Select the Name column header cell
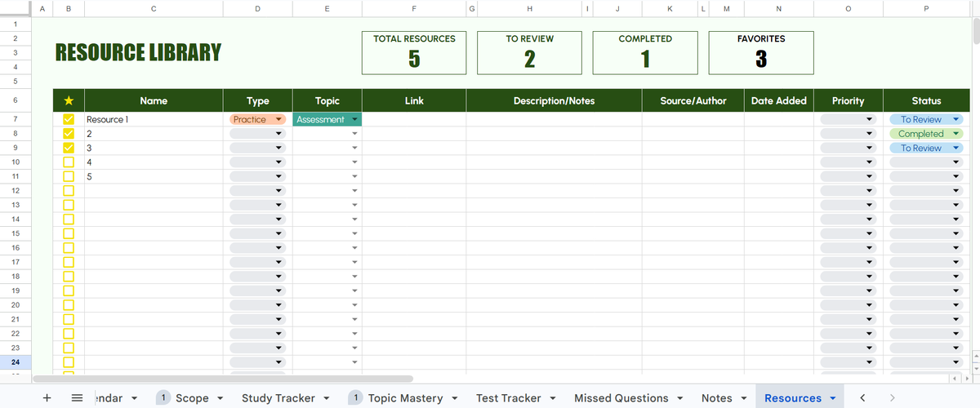 [154, 100]
